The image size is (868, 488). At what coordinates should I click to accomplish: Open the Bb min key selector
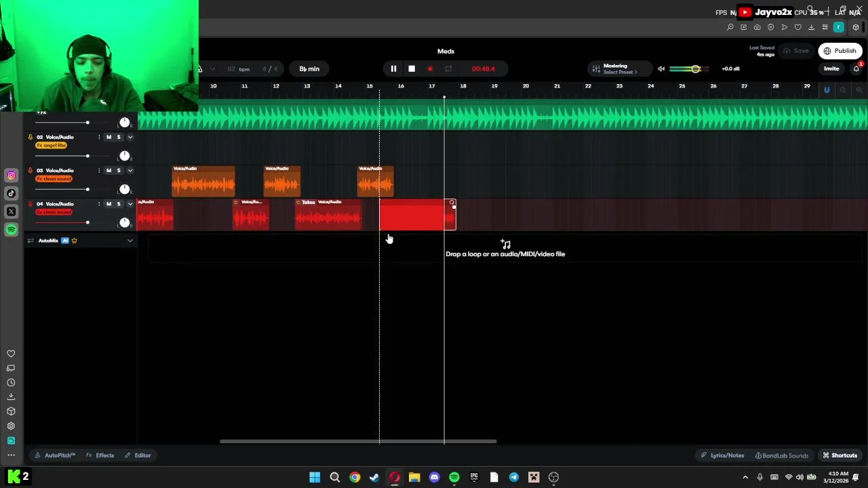309,68
